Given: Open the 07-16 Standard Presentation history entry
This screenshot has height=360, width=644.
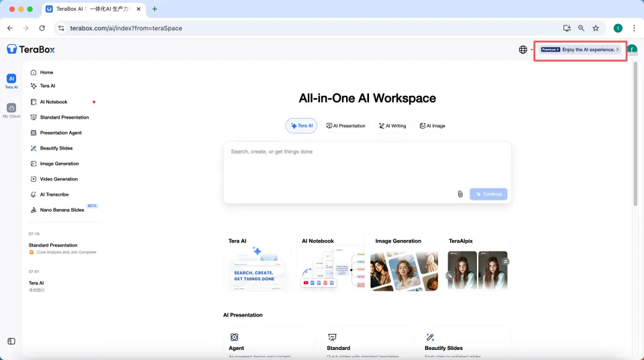Looking at the screenshot, I should tap(62, 248).
